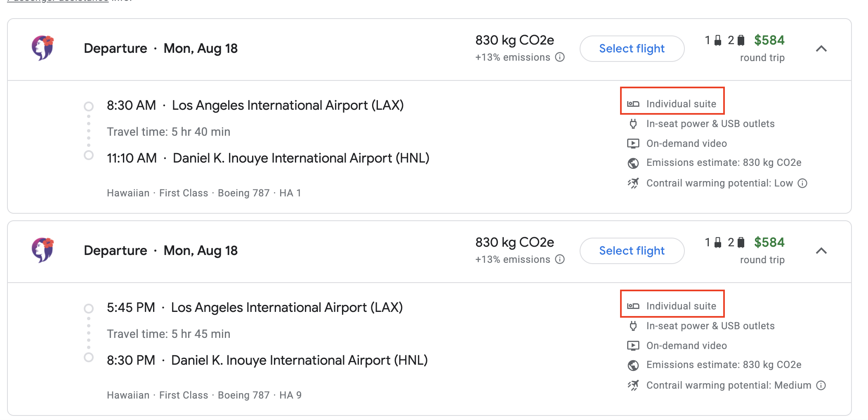Select flight departing LAX at 5:45 PM
868x420 pixels.
click(x=632, y=251)
